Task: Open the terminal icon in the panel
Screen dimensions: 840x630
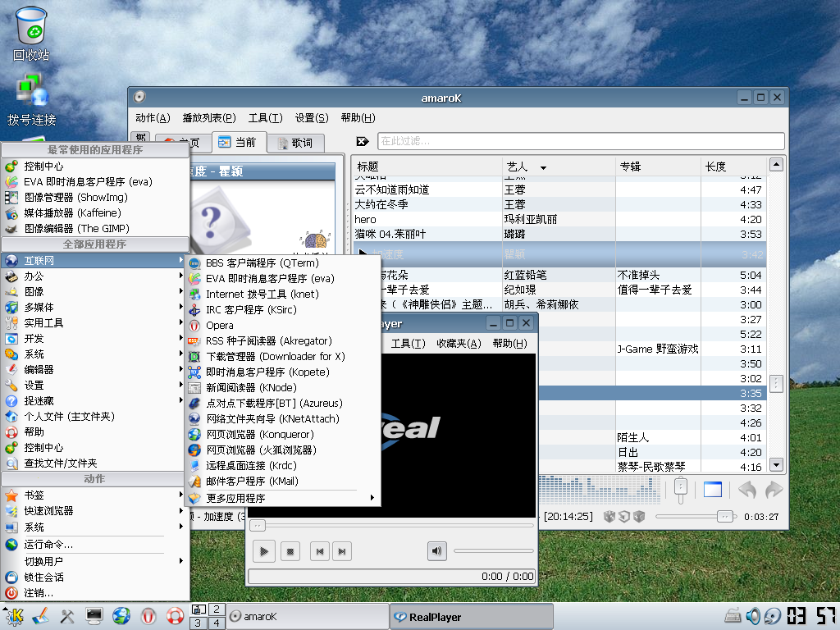Action: point(94,616)
